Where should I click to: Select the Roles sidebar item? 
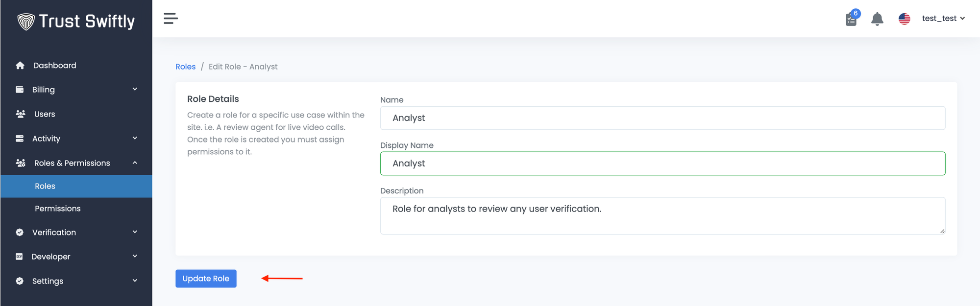[45, 186]
